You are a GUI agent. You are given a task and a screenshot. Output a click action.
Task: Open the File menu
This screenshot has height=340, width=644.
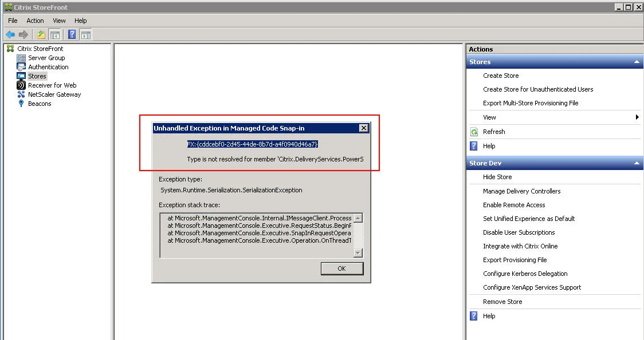[x=13, y=21]
